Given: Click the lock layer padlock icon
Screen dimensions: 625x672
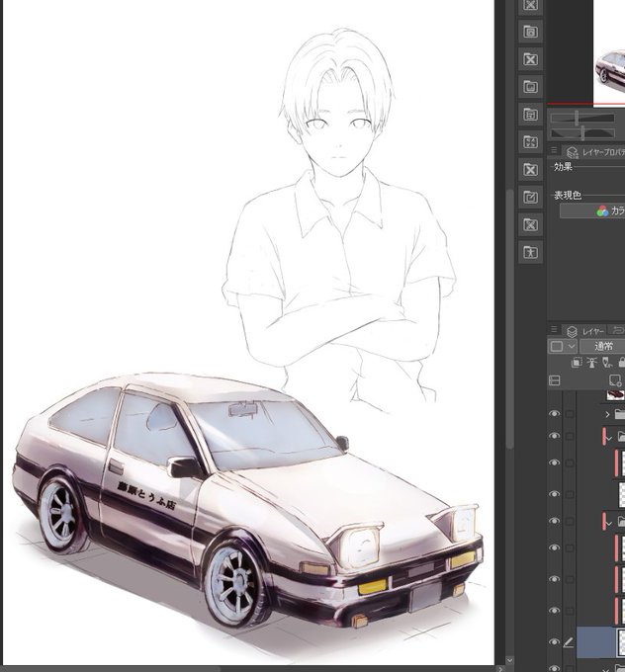Looking at the screenshot, I should 621,363.
